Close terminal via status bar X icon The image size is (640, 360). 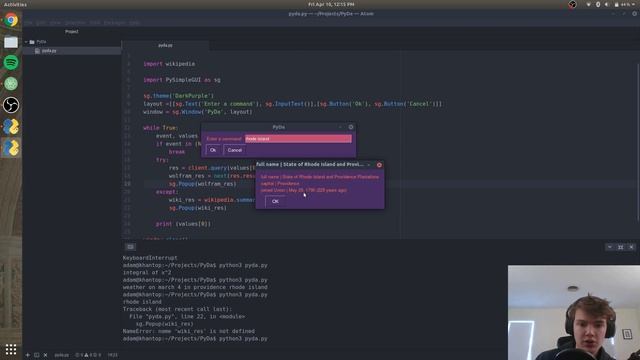(45, 355)
